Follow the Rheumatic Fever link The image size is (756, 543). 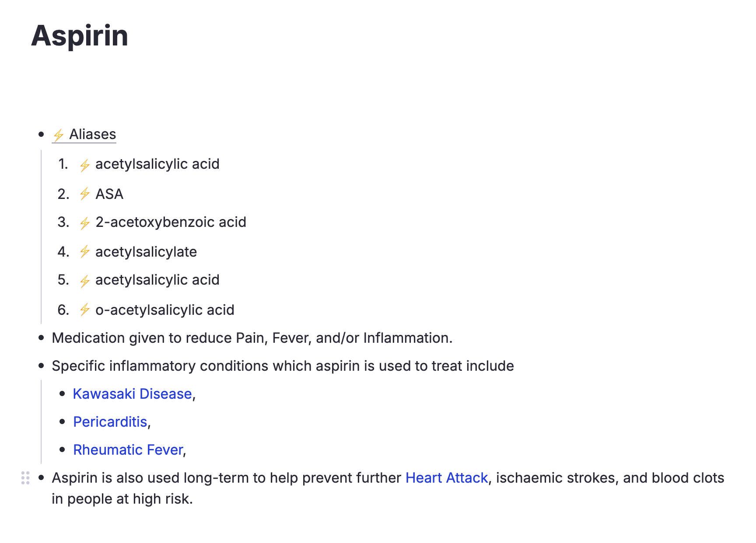(x=128, y=450)
